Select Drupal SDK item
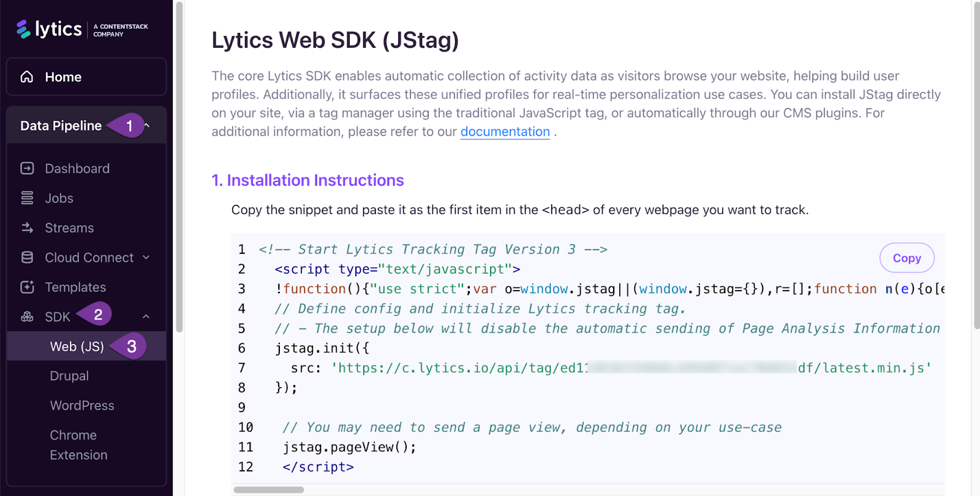This screenshot has width=980, height=496. pyautogui.click(x=69, y=376)
